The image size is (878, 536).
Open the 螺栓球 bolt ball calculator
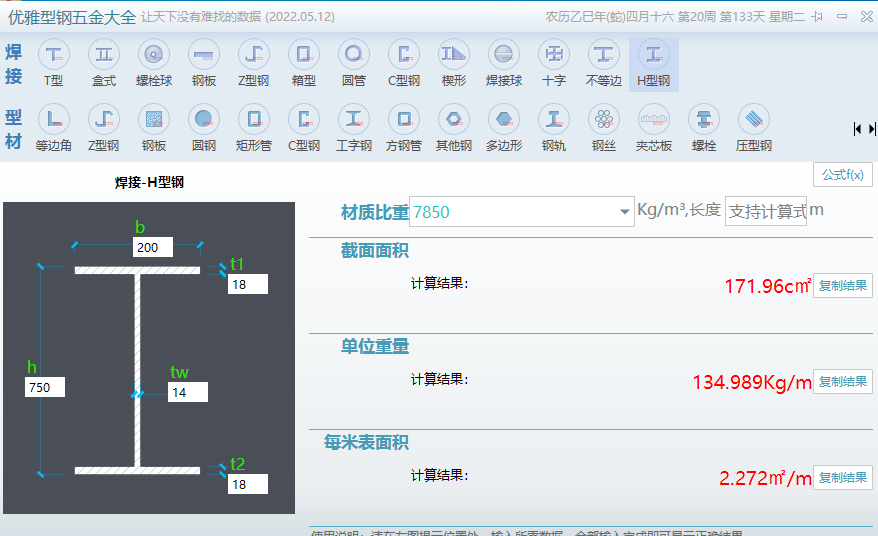154,63
